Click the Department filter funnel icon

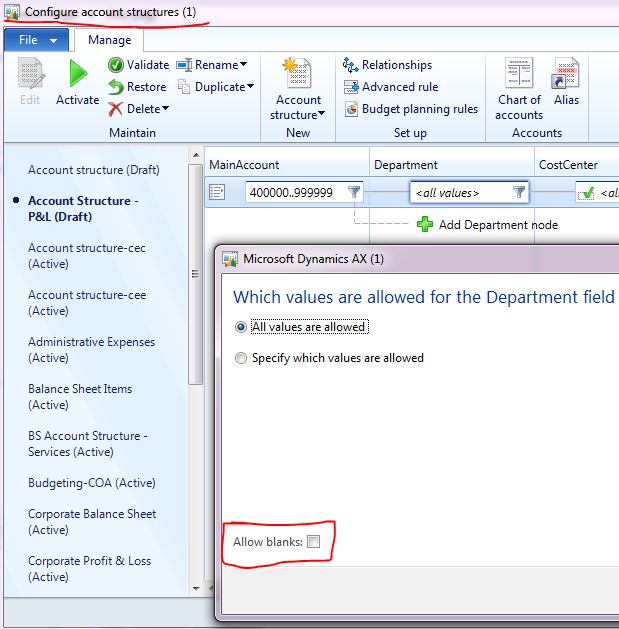pyautogui.click(x=519, y=192)
